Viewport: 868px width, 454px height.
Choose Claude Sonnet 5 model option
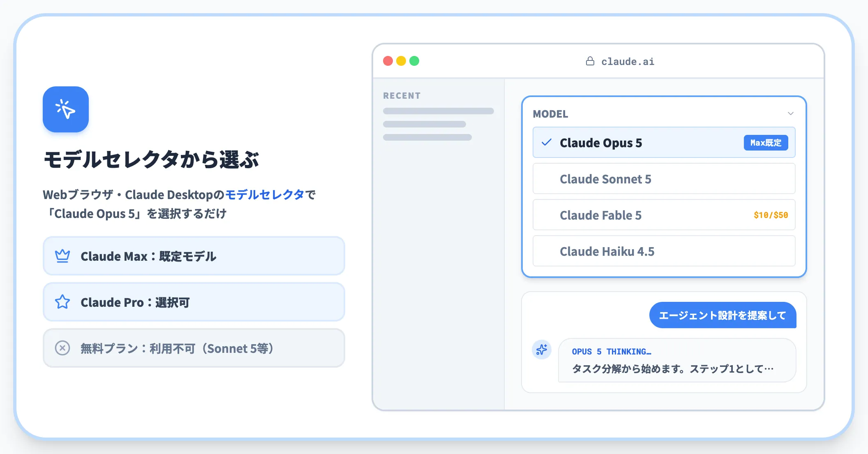tap(664, 179)
